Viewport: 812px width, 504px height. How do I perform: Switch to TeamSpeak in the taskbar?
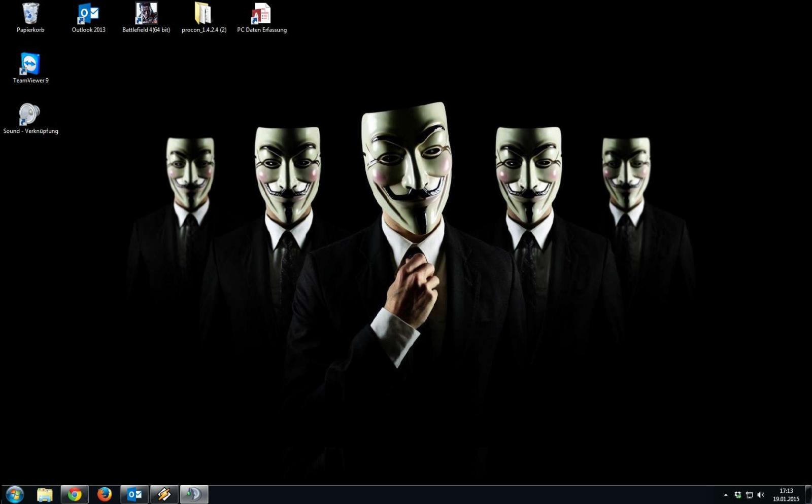pos(194,494)
